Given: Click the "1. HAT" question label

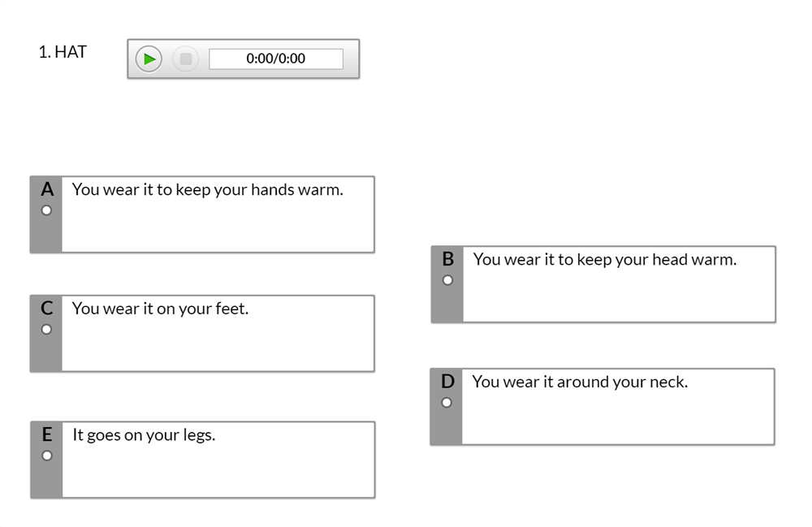Looking at the screenshot, I should (63, 53).
